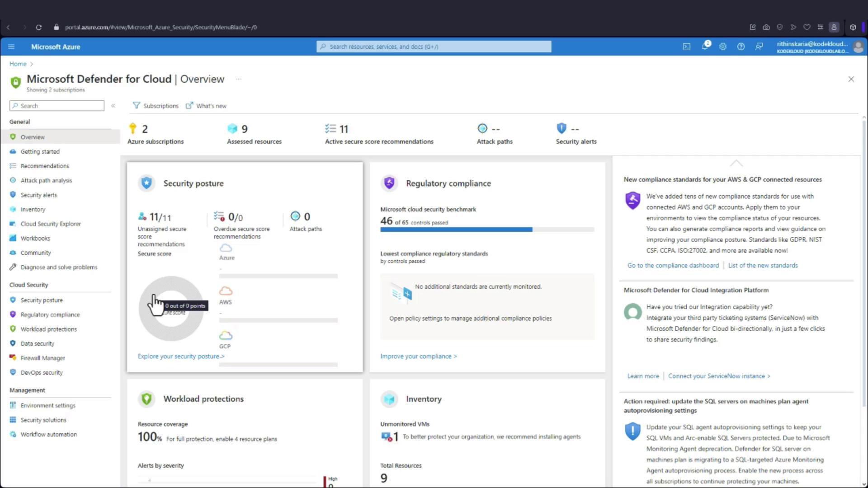Viewport: 868px width, 488px height.
Task: Click the Security posture shield icon
Action: (146, 183)
